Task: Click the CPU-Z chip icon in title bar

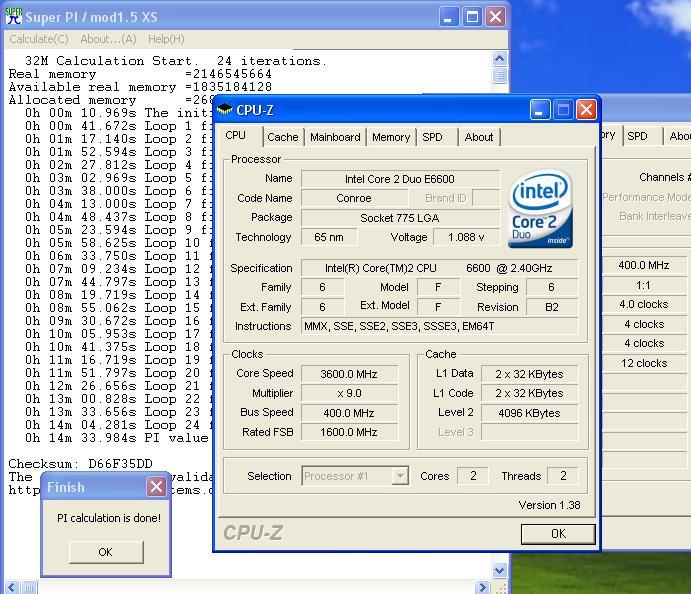Action: click(225, 109)
